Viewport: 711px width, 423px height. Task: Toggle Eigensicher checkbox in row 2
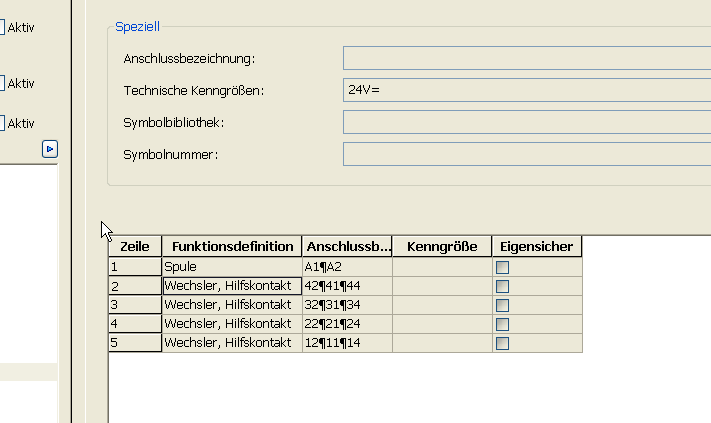[502, 286]
